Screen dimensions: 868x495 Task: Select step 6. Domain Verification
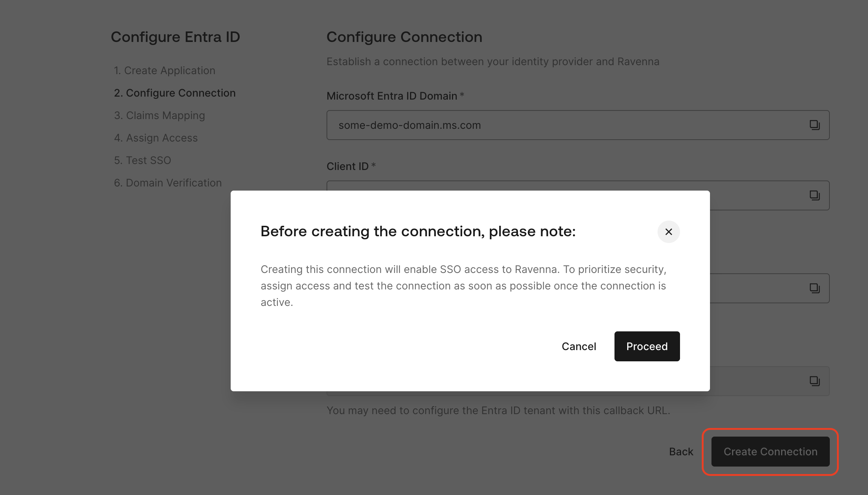click(167, 183)
